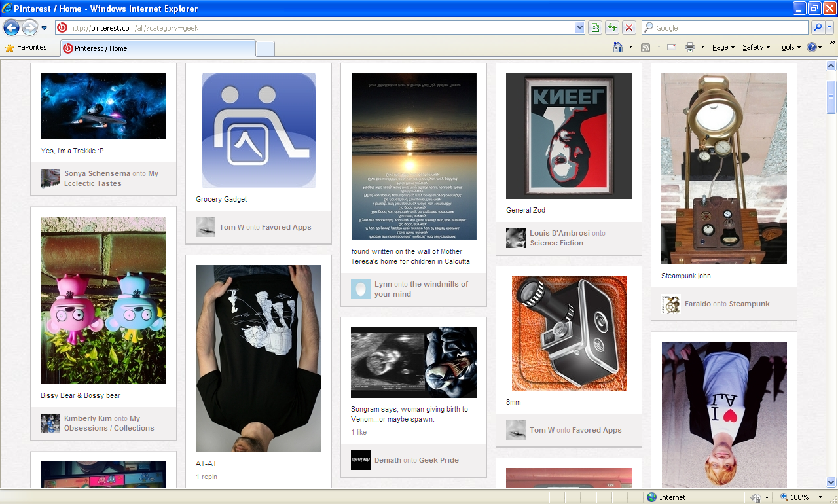Open the Favorites star button
This screenshot has width=838, height=504.
click(26, 47)
